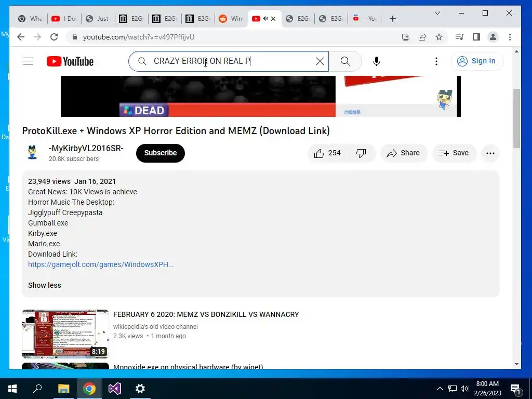Viewport: 532px width, 399px height.
Task: Open 'FEBRUARY 6 2020: MEMZ VS BONZIKILL' title
Action: pyautogui.click(x=206, y=314)
